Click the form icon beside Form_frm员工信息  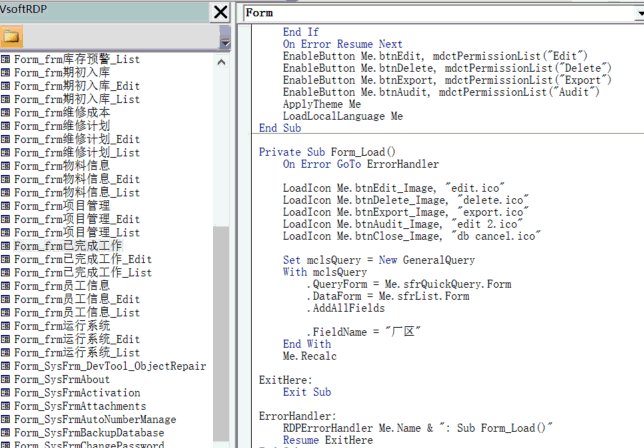pyautogui.click(x=5, y=286)
